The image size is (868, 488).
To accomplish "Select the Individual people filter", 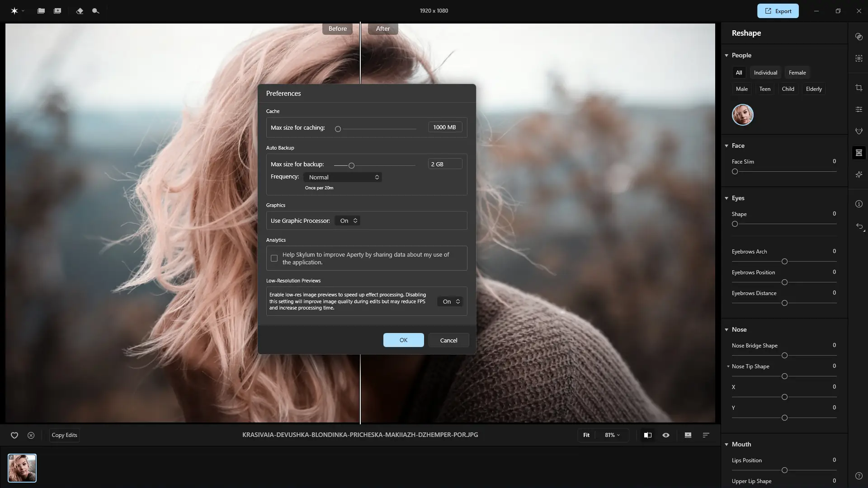I will (765, 73).
